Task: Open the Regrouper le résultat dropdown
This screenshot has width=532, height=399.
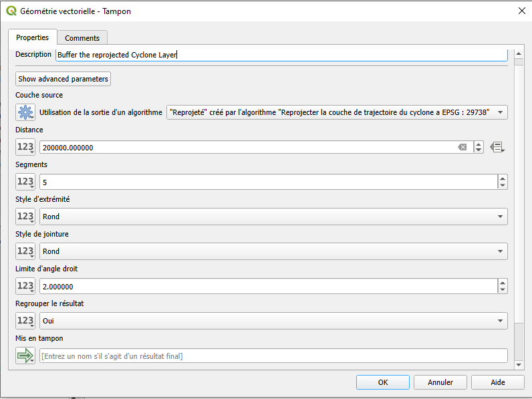Action: 273,321
